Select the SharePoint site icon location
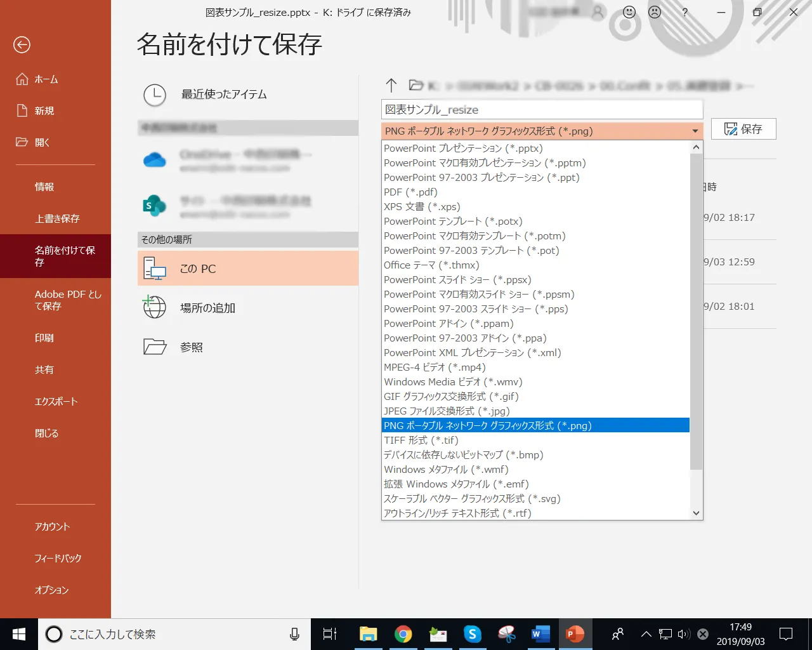812x650 pixels. pos(155,206)
